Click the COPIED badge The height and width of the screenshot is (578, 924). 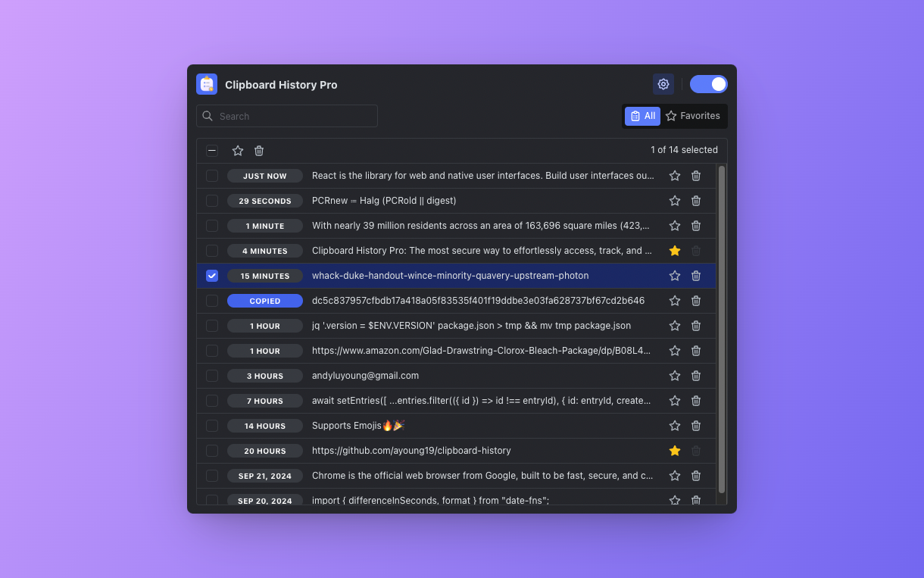pyautogui.click(x=265, y=301)
